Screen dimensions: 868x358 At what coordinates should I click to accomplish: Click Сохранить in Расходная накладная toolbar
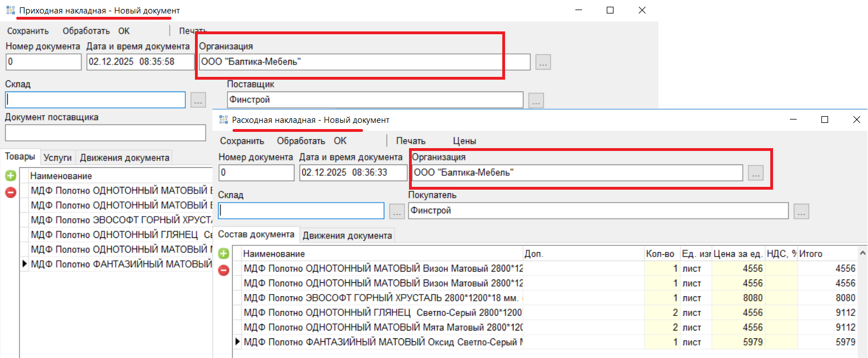click(242, 141)
